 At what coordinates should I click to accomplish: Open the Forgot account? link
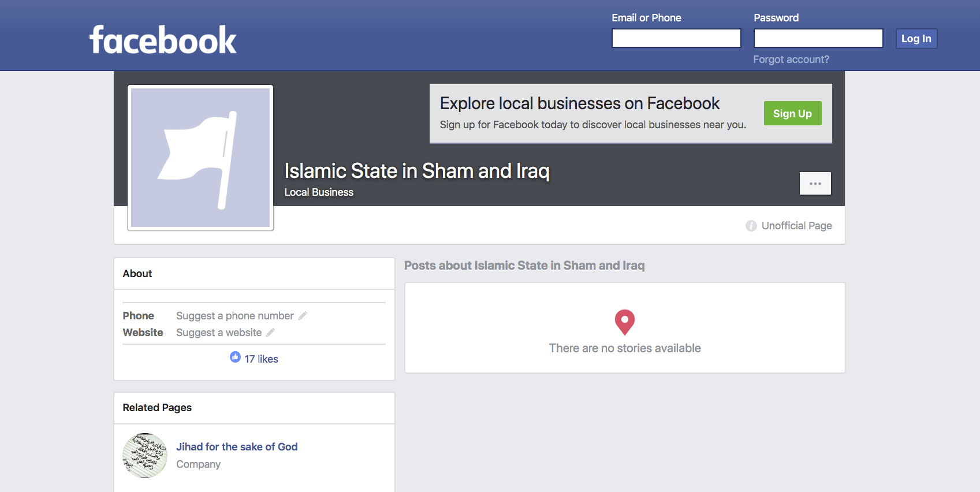(791, 59)
